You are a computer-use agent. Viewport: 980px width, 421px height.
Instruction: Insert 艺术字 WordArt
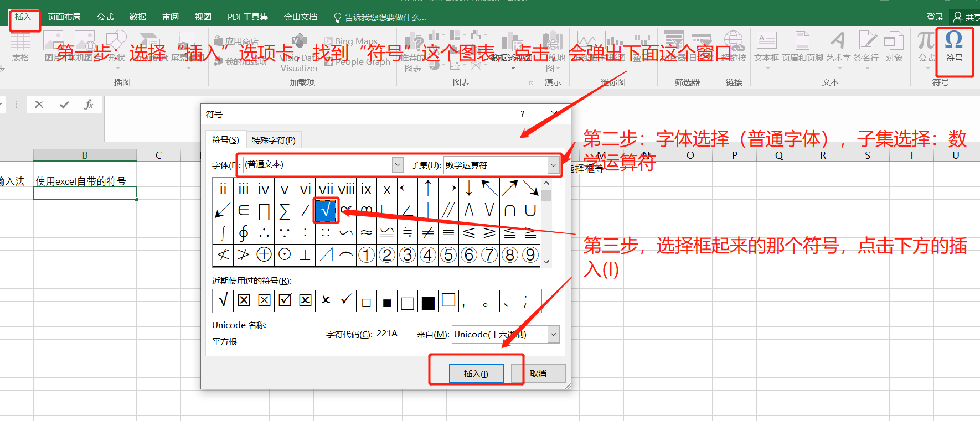pyautogui.click(x=838, y=46)
